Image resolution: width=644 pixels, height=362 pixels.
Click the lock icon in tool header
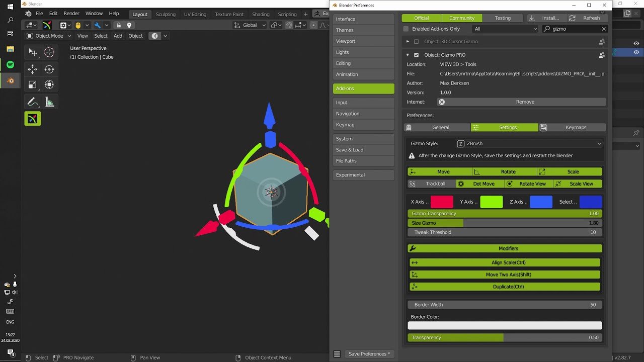[119, 25]
